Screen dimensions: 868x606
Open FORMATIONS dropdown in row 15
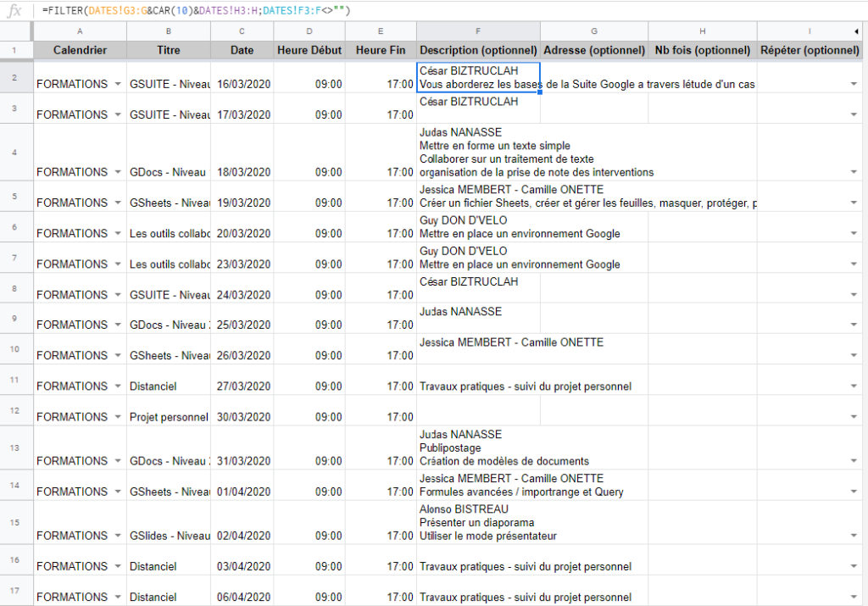(118, 536)
